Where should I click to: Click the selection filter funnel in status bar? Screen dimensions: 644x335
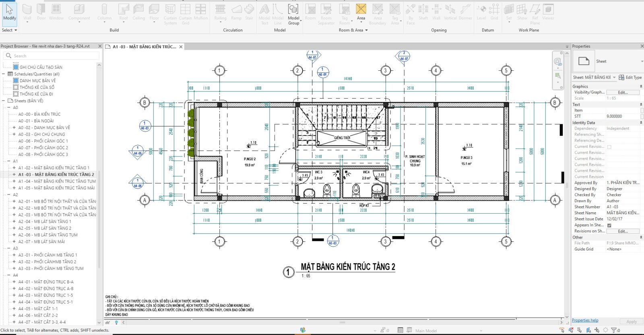click(614, 330)
